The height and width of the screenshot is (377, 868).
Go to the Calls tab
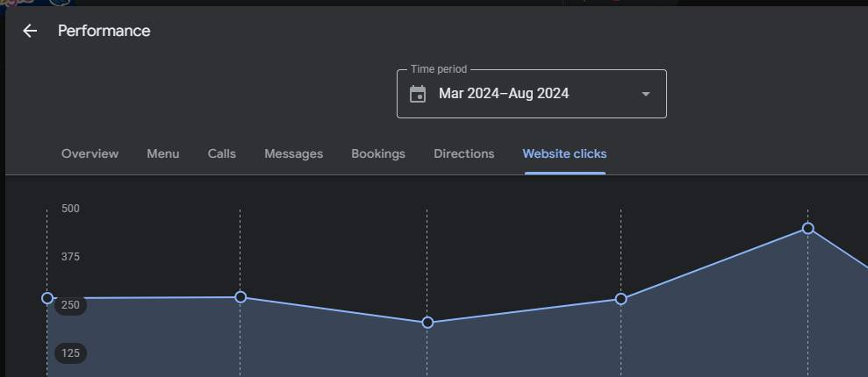point(221,153)
